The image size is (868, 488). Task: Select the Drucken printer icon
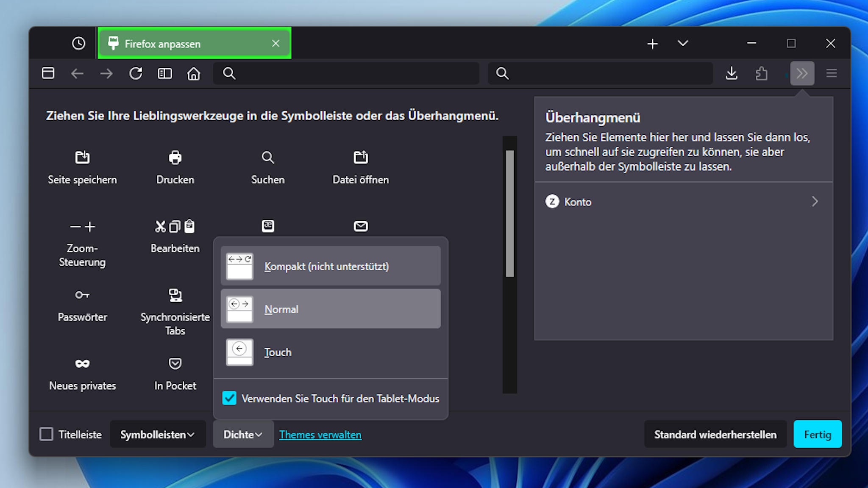pyautogui.click(x=175, y=158)
